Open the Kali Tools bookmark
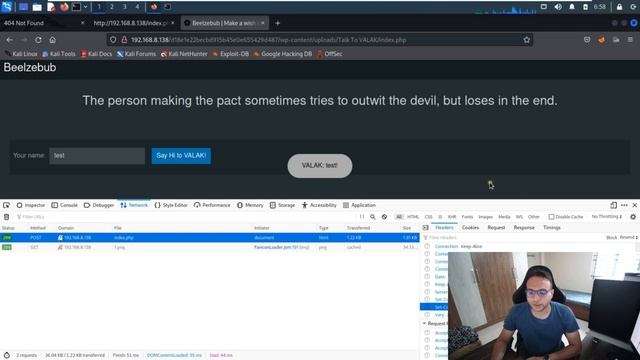Screen dimensions: 640x360 (59, 54)
